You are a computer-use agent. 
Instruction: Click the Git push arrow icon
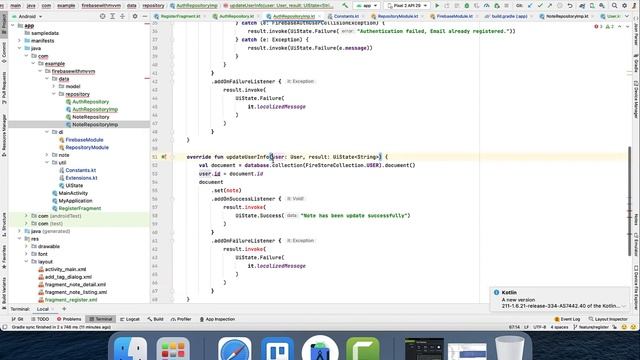pos(550,6)
